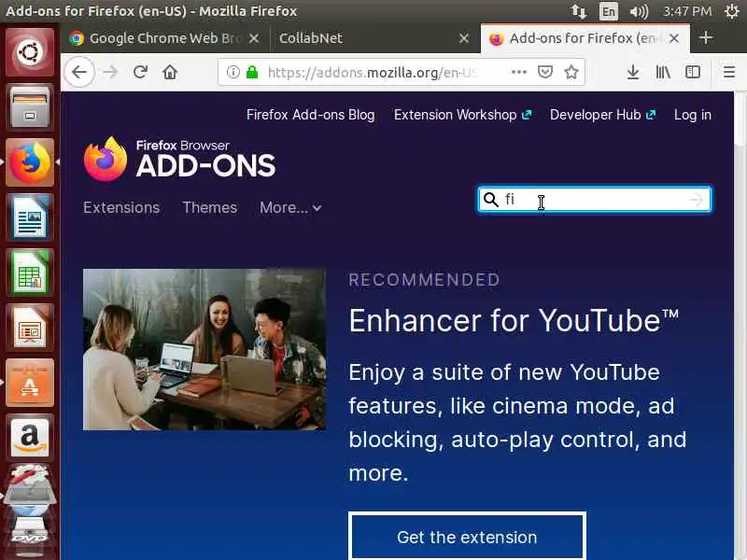
Task: Launch LibreOffice Writer from the dock
Action: [30, 217]
